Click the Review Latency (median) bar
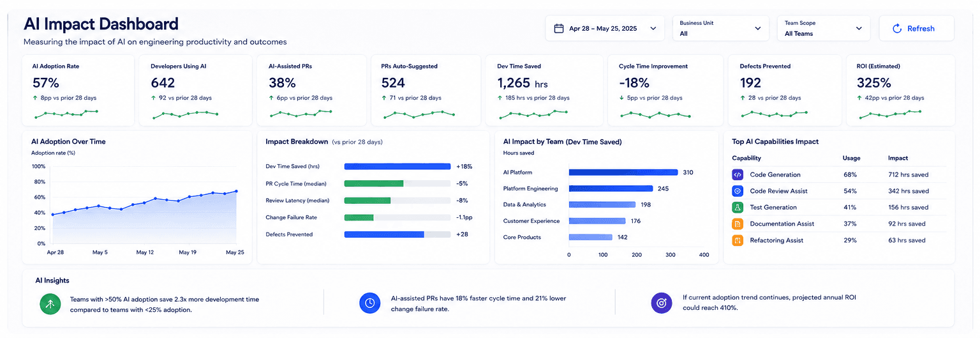The height and width of the screenshot is (338, 980). pyautogui.click(x=397, y=201)
